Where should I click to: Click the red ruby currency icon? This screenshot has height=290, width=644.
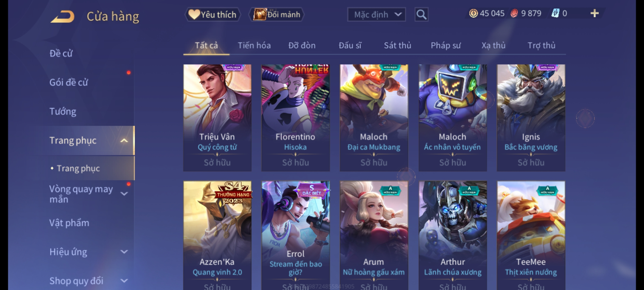(514, 13)
